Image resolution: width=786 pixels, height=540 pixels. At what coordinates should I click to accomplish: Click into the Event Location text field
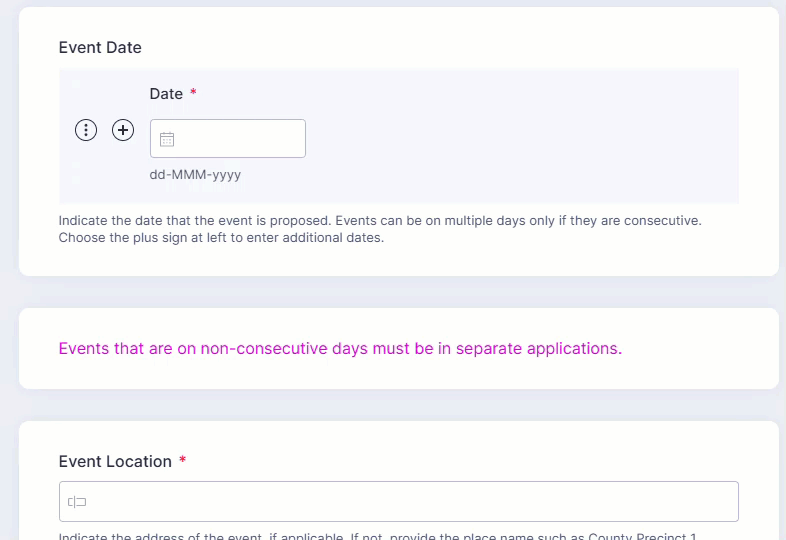400,502
